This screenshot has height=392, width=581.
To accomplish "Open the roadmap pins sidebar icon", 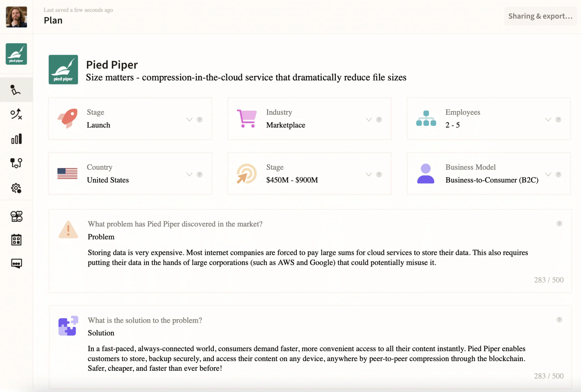I will (16, 163).
